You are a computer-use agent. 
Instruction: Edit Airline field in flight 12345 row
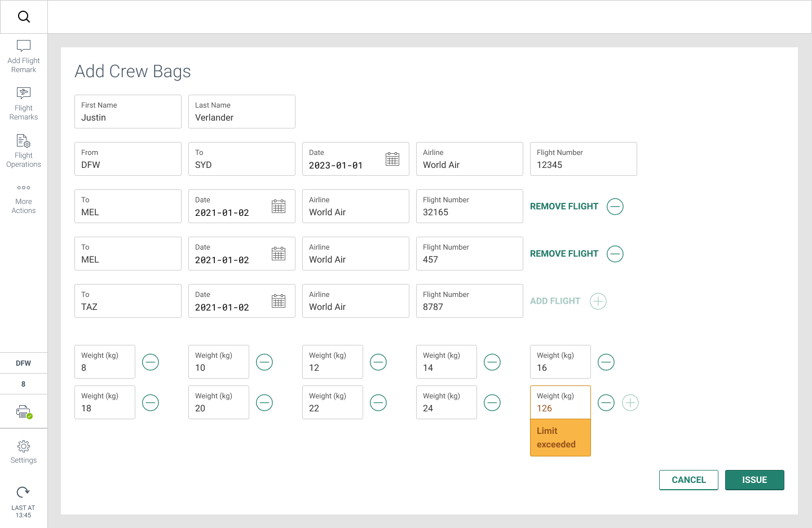[470, 159]
